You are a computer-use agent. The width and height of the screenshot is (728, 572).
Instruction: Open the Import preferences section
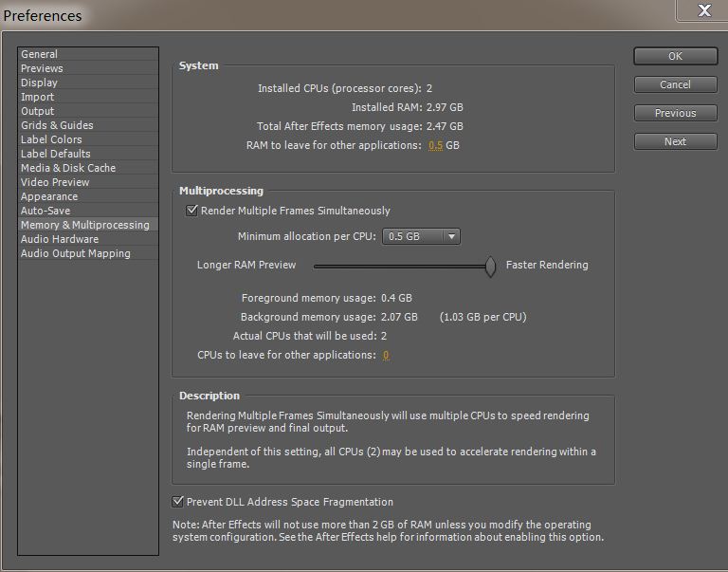[x=88, y=97]
